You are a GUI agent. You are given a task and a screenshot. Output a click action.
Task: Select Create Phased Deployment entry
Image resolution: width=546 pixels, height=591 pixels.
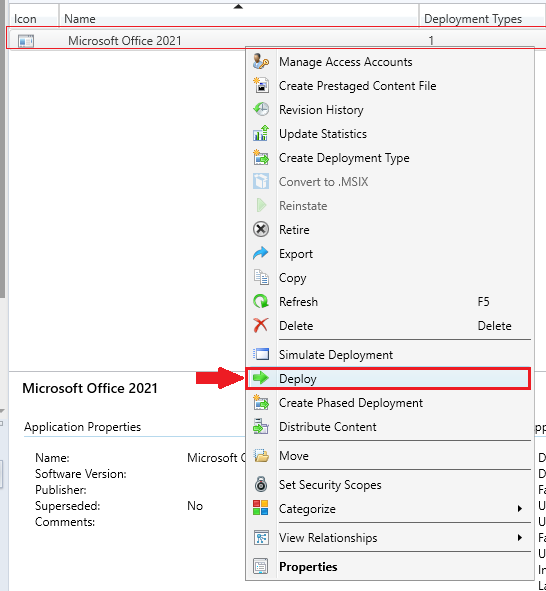tap(390, 403)
